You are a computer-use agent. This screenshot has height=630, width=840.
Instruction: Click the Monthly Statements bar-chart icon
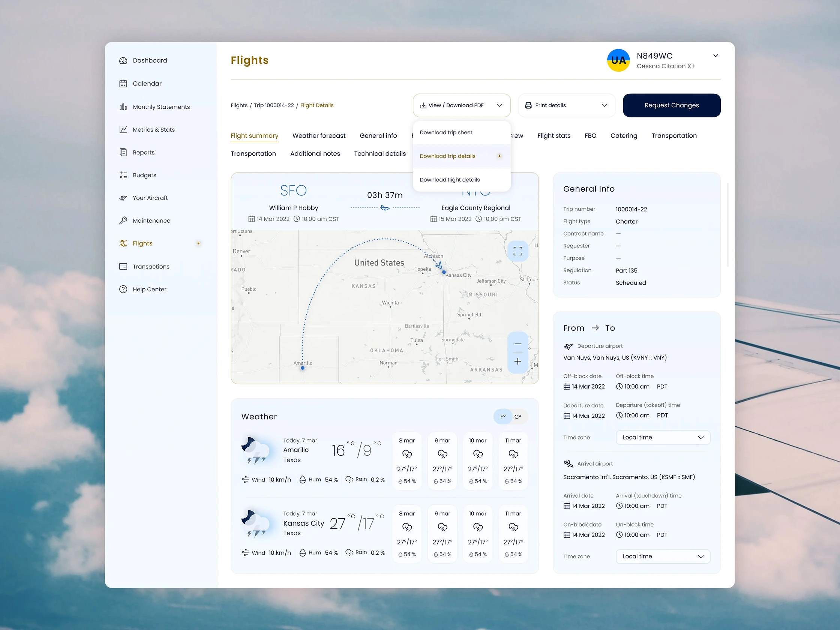(123, 107)
